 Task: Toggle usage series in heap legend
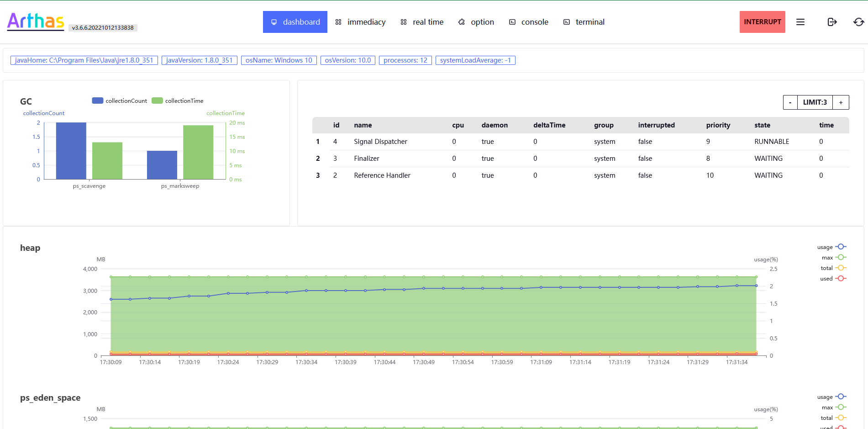(832, 247)
